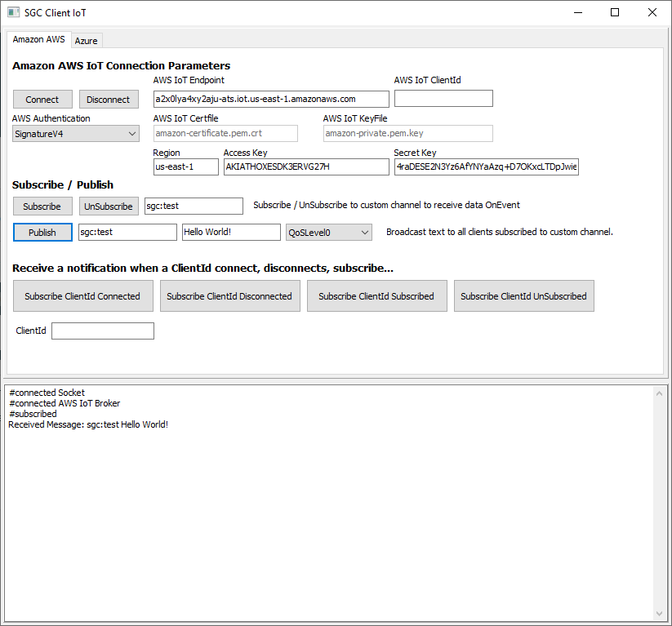Click Subscribe ClientId Disconnected button

tap(230, 296)
